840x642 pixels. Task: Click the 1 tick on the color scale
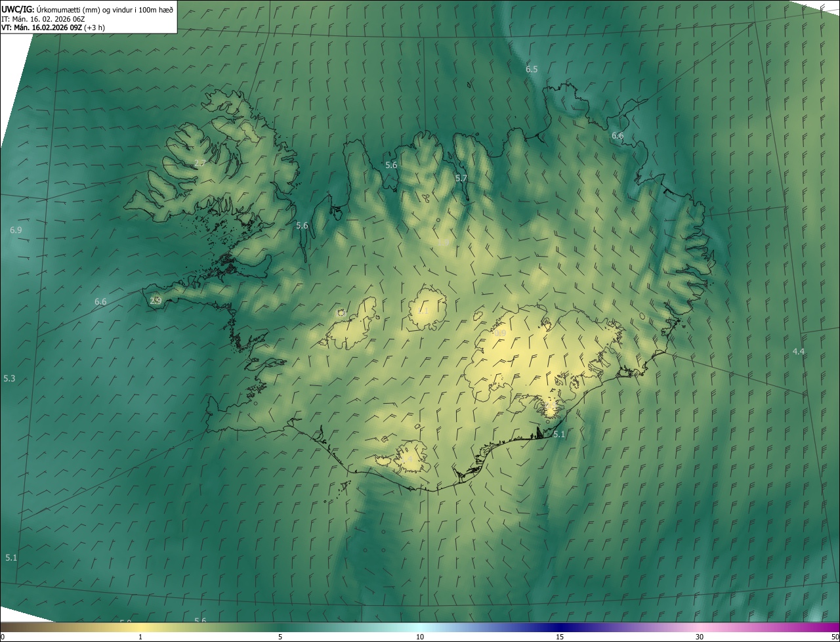[x=140, y=637]
